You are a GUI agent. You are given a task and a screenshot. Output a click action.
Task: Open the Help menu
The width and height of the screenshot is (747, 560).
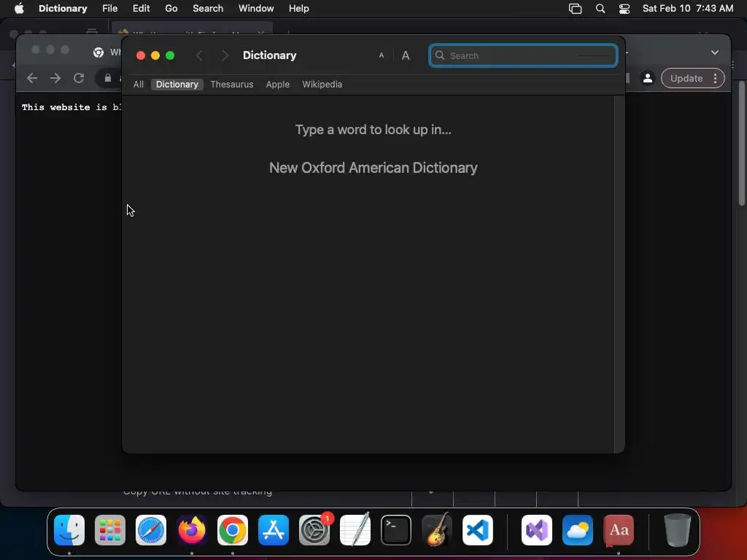click(x=298, y=9)
